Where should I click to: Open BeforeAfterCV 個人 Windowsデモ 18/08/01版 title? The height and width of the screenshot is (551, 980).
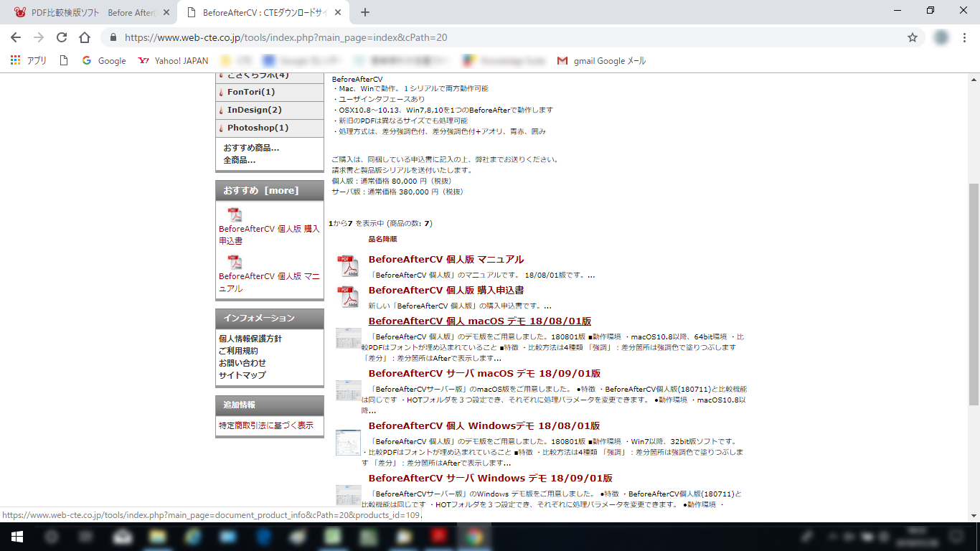pyautogui.click(x=484, y=426)
